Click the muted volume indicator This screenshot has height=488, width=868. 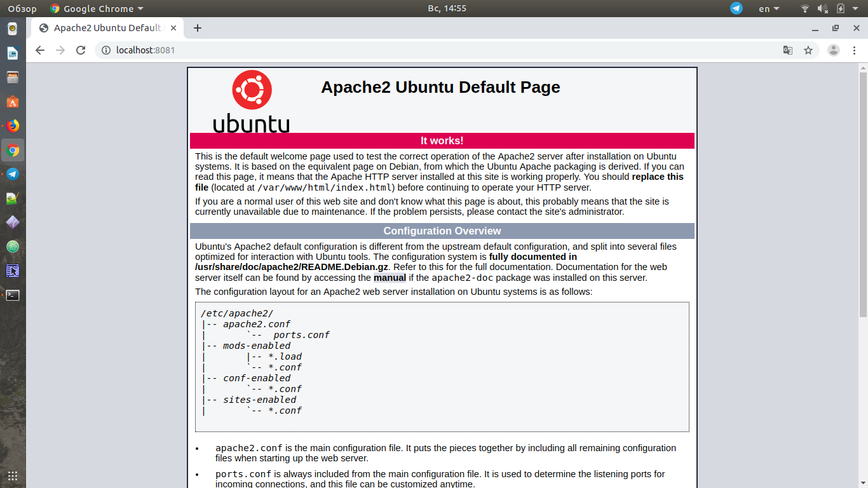click(823, 8)
